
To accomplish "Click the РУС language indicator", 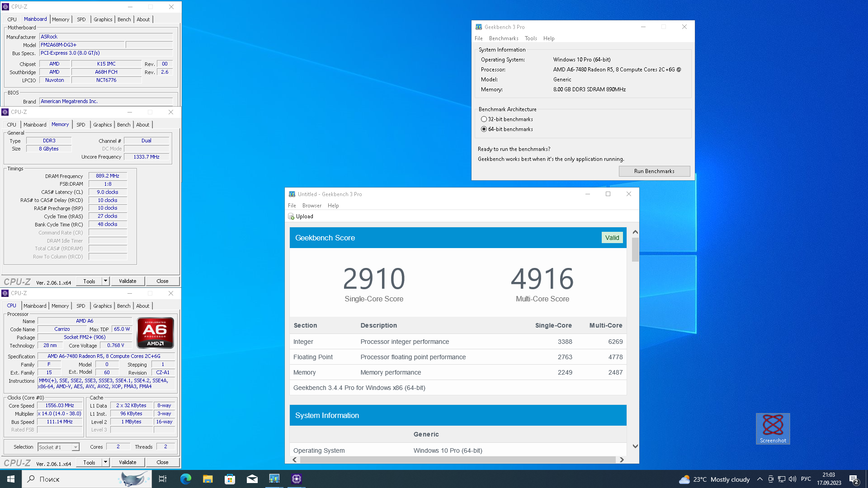I will (806, 479).
